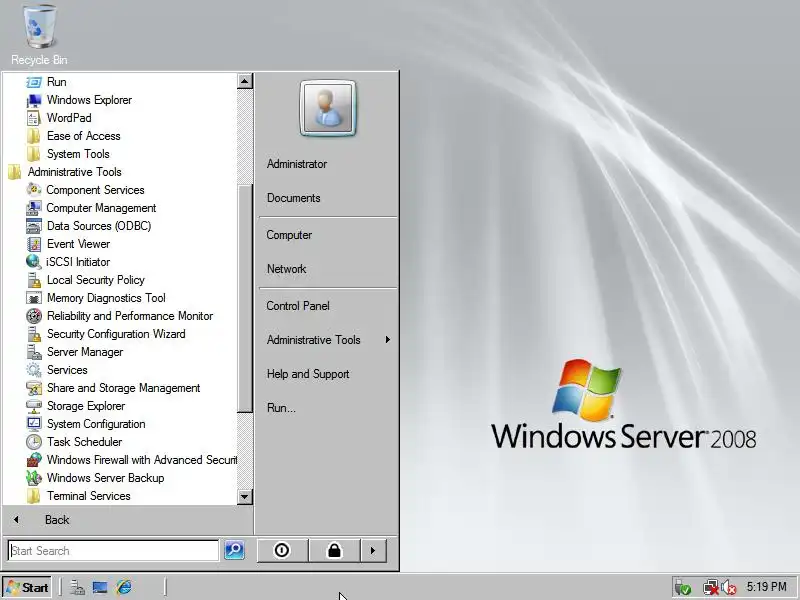
Task: Click the Services gear icon
Action: [x=34, y=370]
